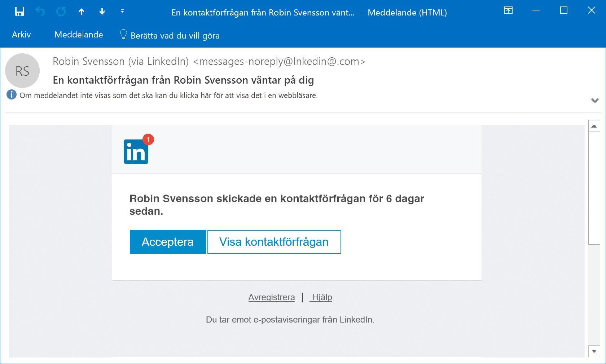Click the Save icon in title bar
The width and height of the screenshot is (606, 364).
pos(19,12)
